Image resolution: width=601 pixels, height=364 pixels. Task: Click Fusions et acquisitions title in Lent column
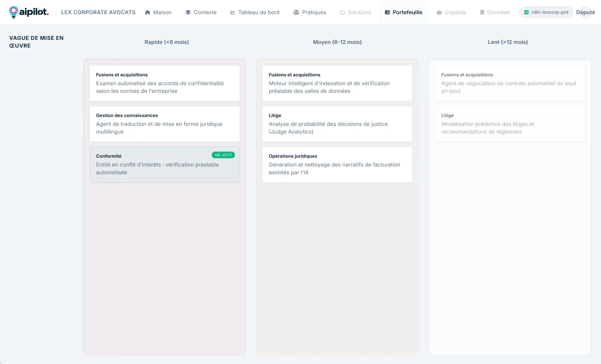click(x=467, y=75)
